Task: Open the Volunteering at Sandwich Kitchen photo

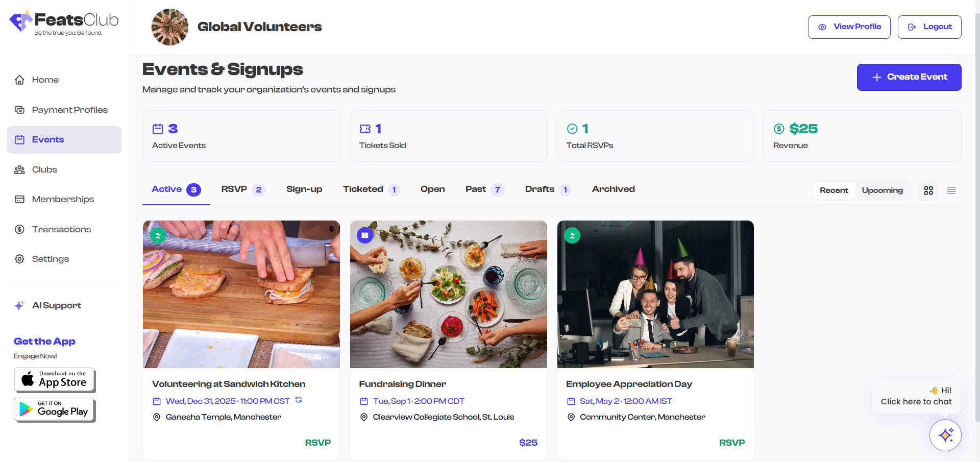Action: click(241, 294)
